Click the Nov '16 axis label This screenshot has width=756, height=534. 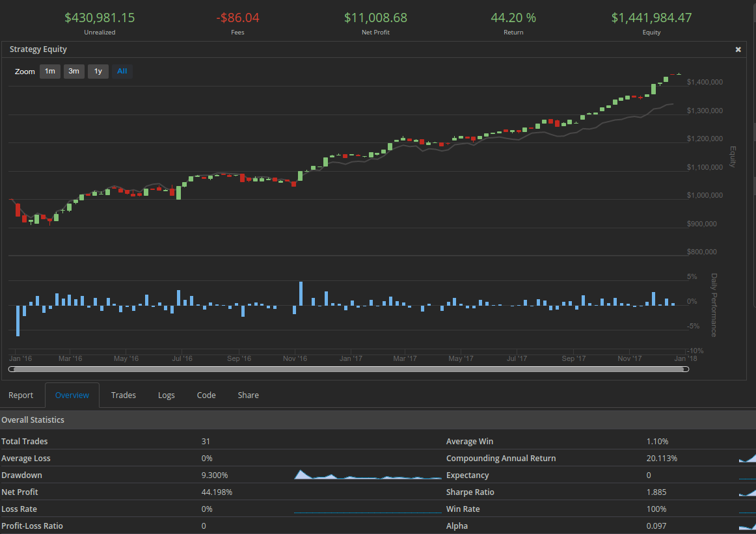pos(295,358)
